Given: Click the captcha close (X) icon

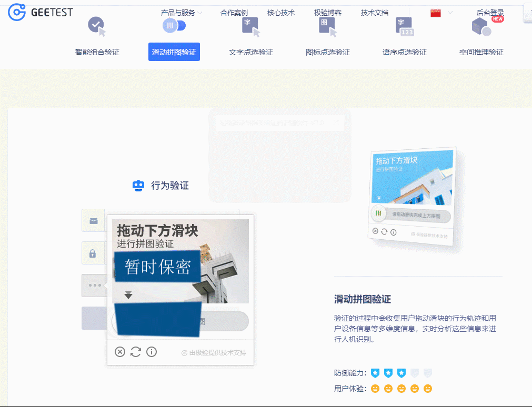Looking at the screenshot, I should [120, 352].
